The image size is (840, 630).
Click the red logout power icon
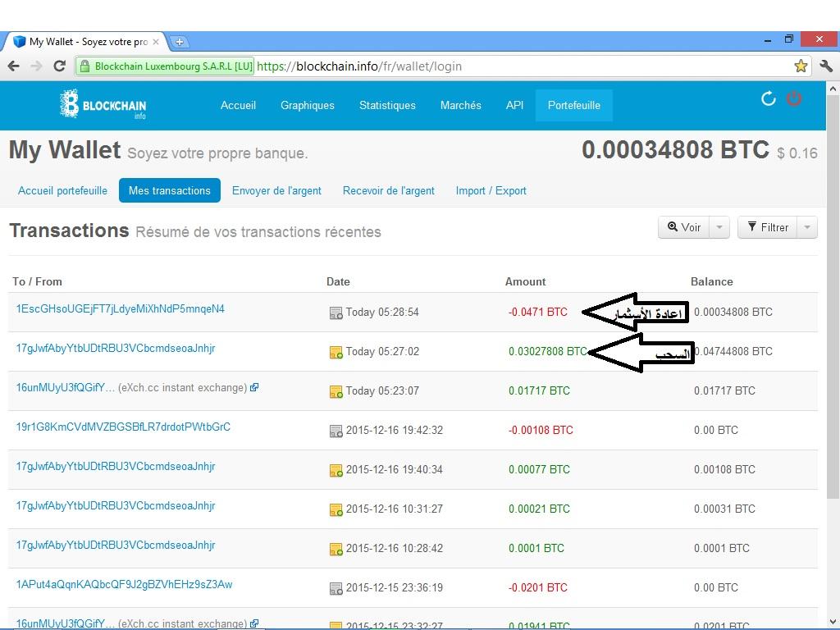(x=793, y=98)
